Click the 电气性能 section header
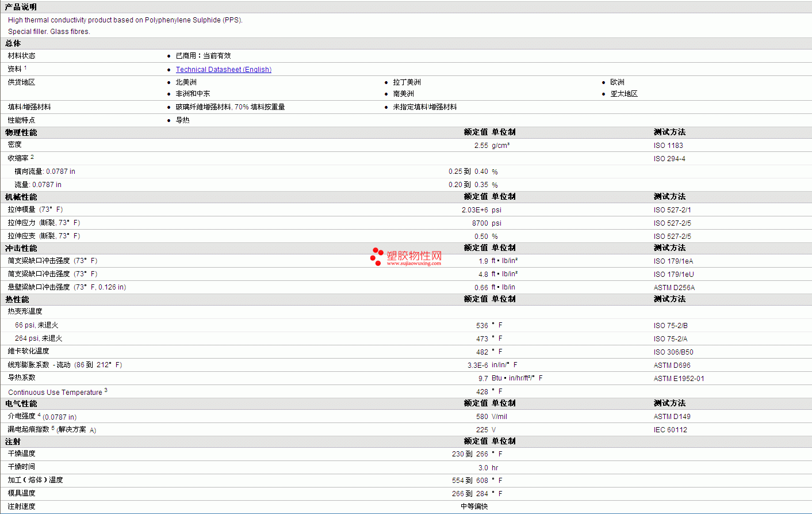Image resolution: width=812 pixels, height=514 pixels. (x=21, y=403)
